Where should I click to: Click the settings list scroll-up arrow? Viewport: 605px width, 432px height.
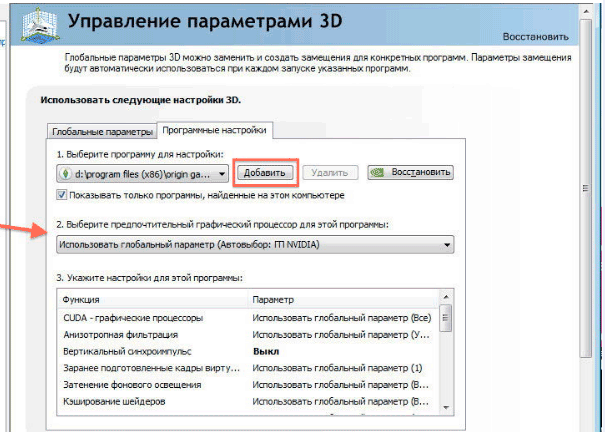click(x=446, y=297)
